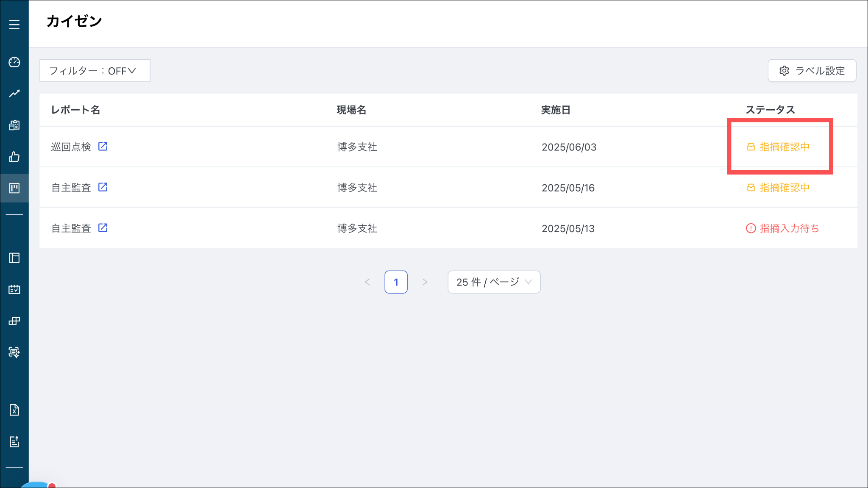The image size is (868, 488).
Task: Expand the フィルター：OFF dropdown
Action: click(x=95, y=71)
